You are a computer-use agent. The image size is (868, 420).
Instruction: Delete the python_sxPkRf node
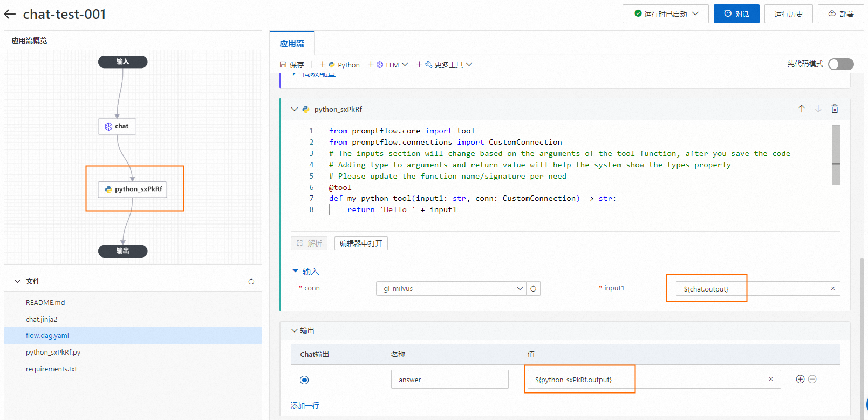click(x=835, y=109)
